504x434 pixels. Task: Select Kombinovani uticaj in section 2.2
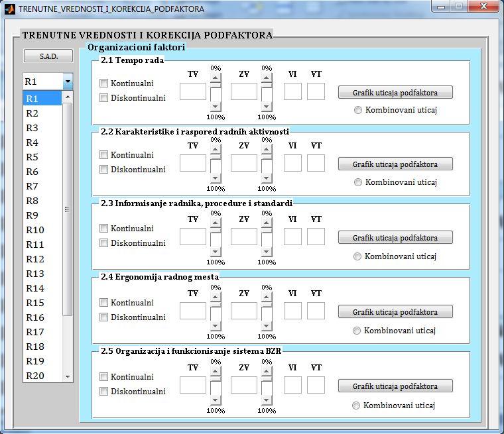pos(357,182)
